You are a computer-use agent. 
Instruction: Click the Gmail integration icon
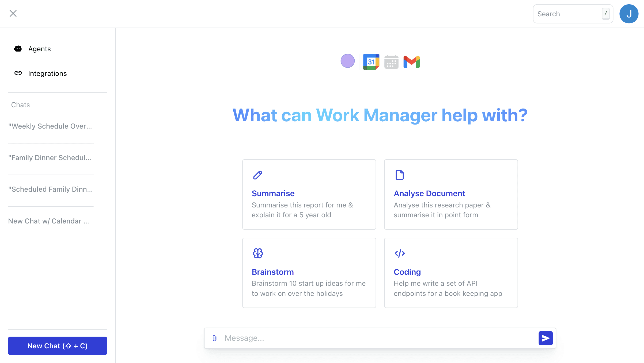click(x=411, y=62)
